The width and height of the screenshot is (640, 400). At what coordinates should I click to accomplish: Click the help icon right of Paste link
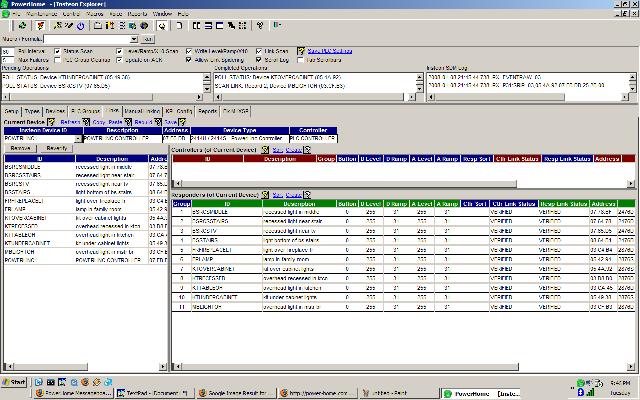(x=128, y=122)
